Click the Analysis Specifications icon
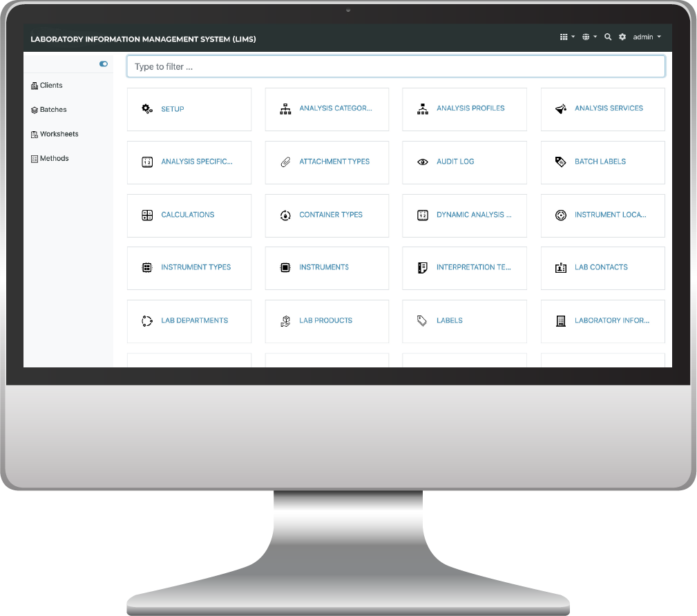Viewport: 697px width, 616px height. click(147, 162)
